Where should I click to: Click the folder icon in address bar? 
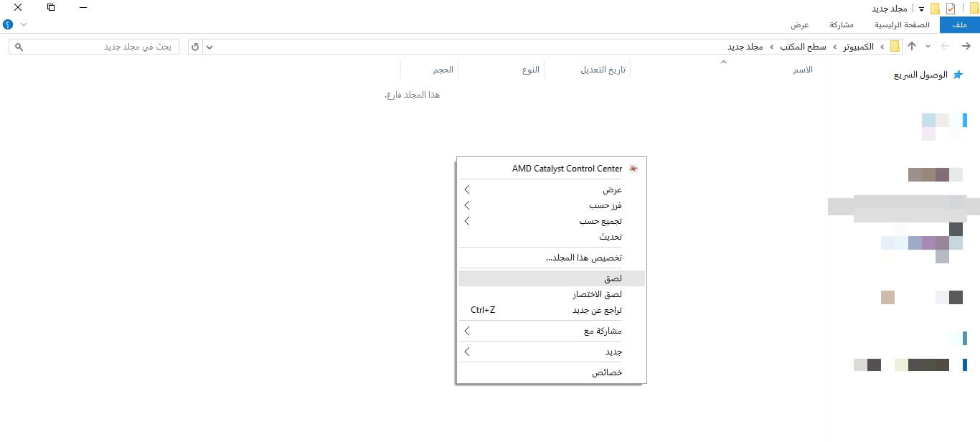tap(895, 47)
